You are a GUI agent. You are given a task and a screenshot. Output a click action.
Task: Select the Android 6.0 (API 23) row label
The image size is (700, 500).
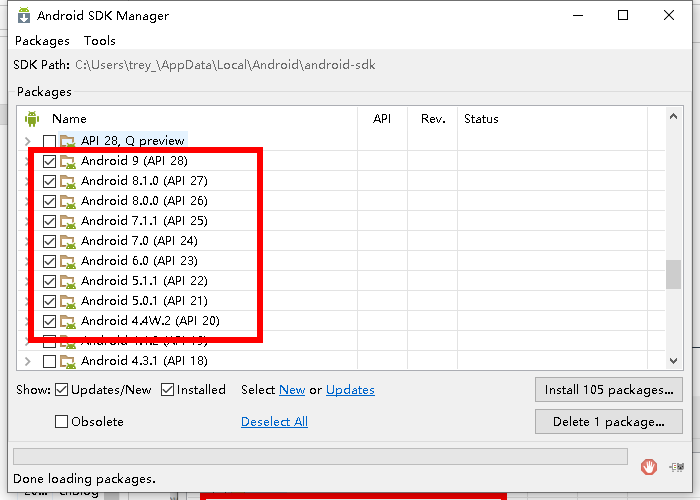click(x=139, y=261)
